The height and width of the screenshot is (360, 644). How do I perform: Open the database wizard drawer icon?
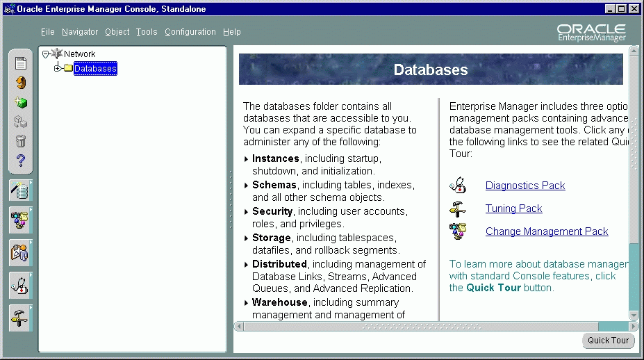(20, 190)
